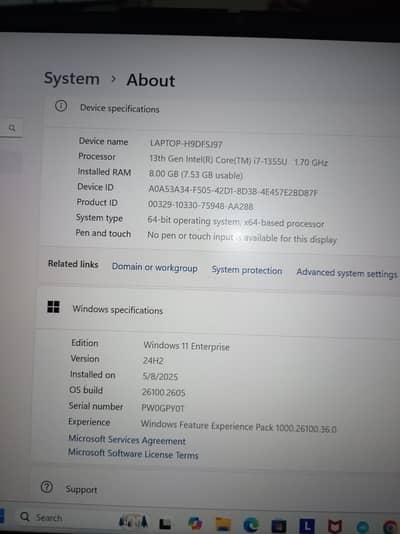Click the Device specifications info icon
Viewport: 400px width, 534px height.
[61, 106]
